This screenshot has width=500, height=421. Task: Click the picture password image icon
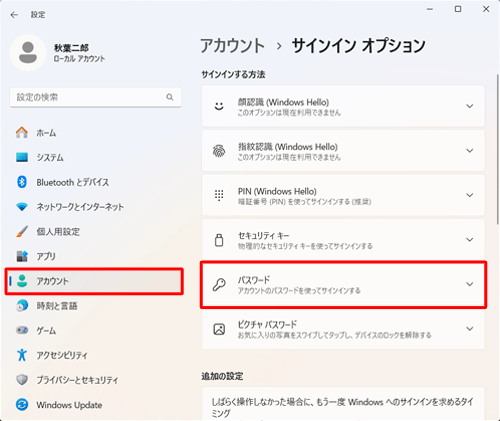[219, 329]
